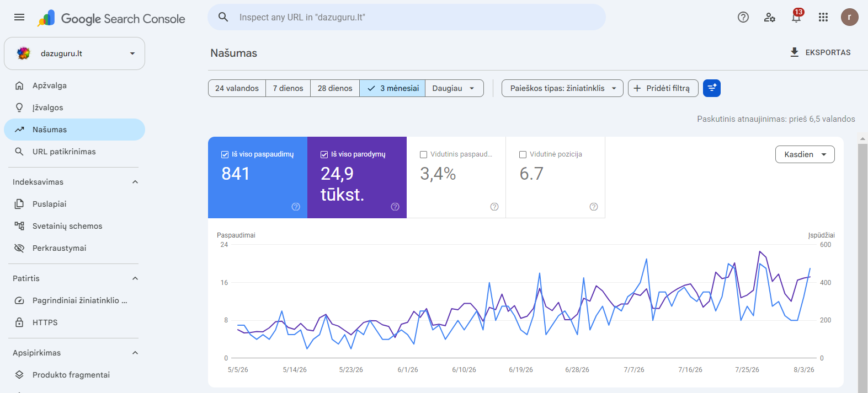This screenshot has height=393, width=868.
Task: Select the 7 dienos range
Action: click(288, 88)
